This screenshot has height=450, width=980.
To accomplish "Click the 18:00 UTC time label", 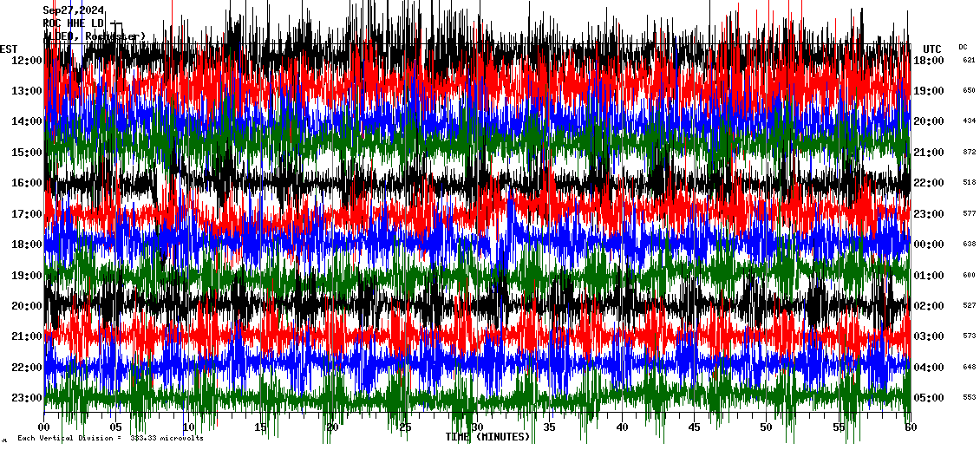I will [929, 60].
